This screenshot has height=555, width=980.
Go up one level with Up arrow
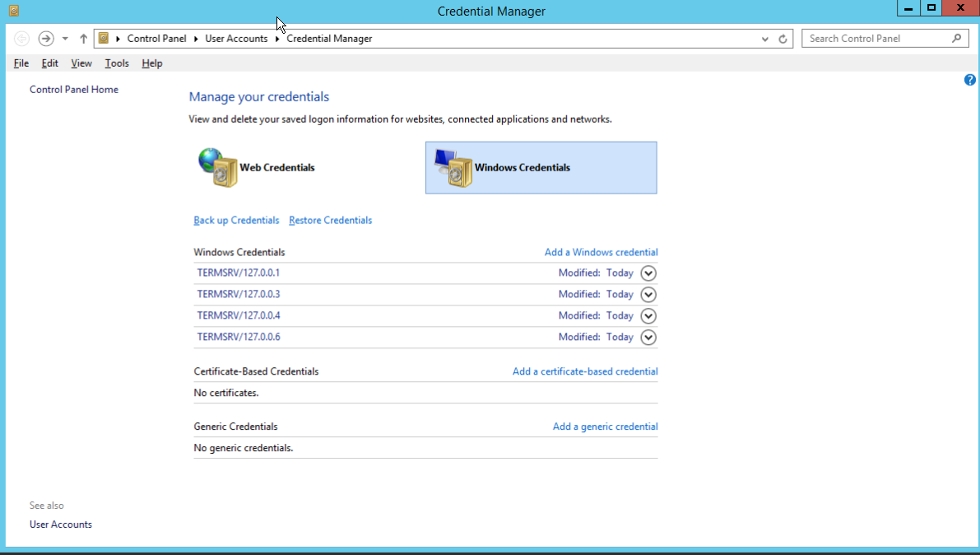(83, 39)
